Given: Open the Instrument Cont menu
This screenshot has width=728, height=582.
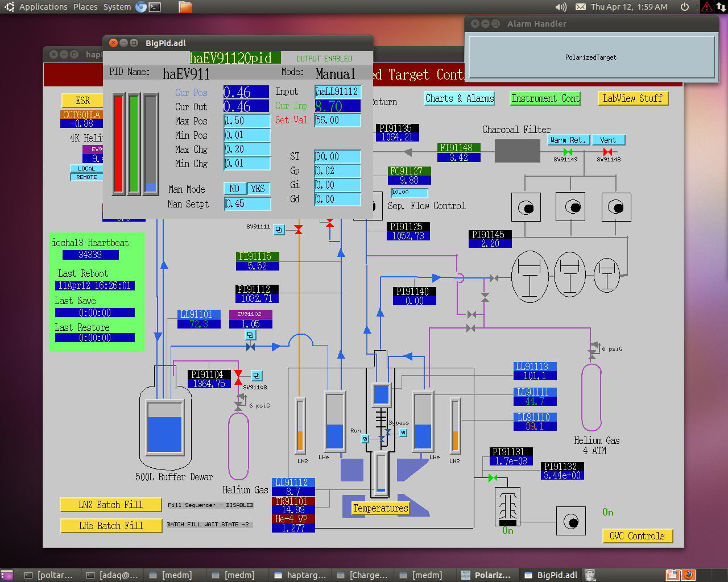Looking at the screenshot, I should (x=545, y=98).
